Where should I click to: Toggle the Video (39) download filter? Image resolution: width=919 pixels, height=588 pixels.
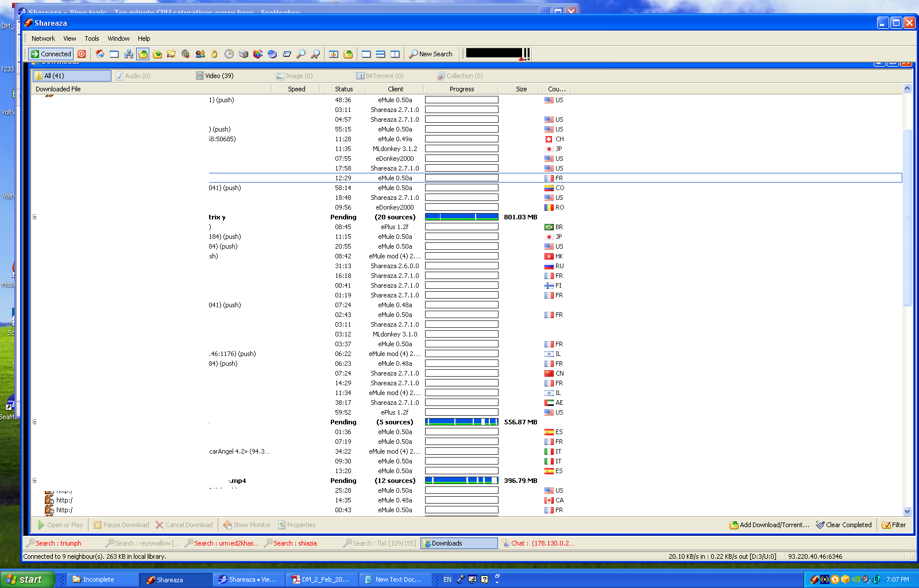point(215,76)
